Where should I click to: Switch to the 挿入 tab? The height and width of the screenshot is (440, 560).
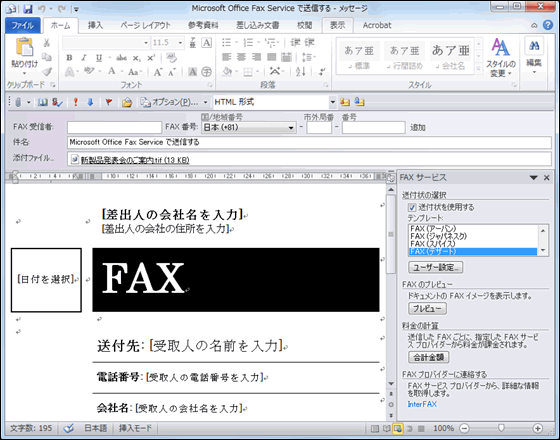(x=95, y=25)
